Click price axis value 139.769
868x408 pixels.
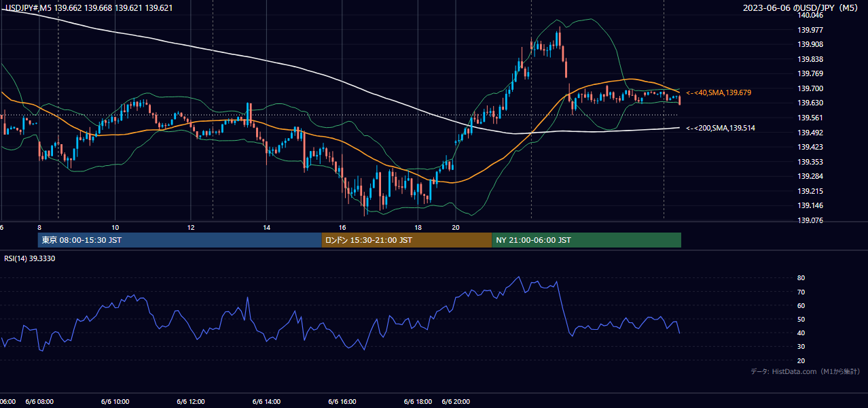pyautogui.click(x=810, y=73)
